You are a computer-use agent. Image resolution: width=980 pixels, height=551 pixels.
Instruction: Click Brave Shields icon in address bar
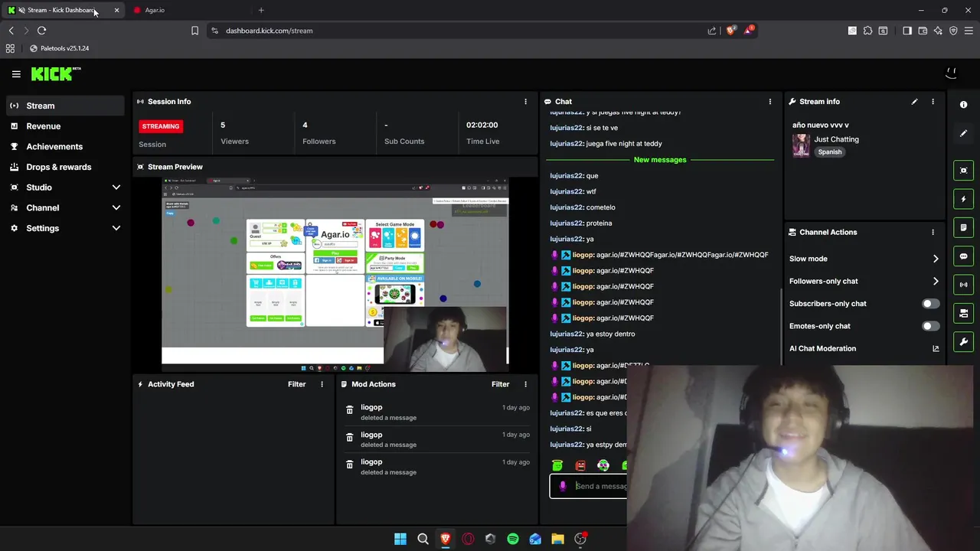pos(730,31)
